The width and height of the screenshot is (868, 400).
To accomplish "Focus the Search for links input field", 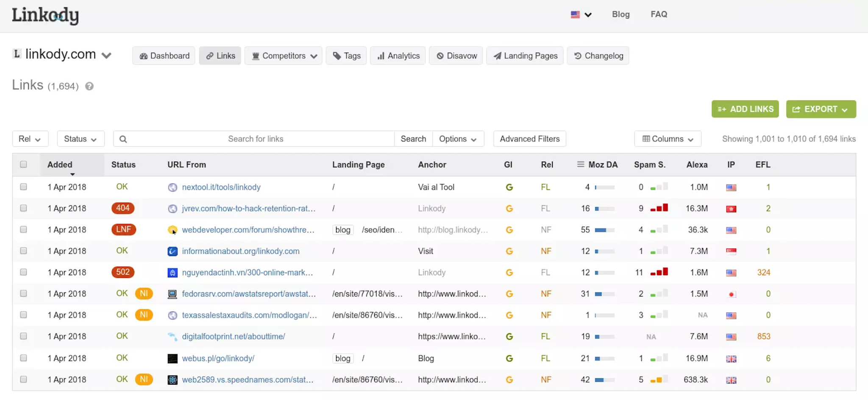I will [256, 139].
